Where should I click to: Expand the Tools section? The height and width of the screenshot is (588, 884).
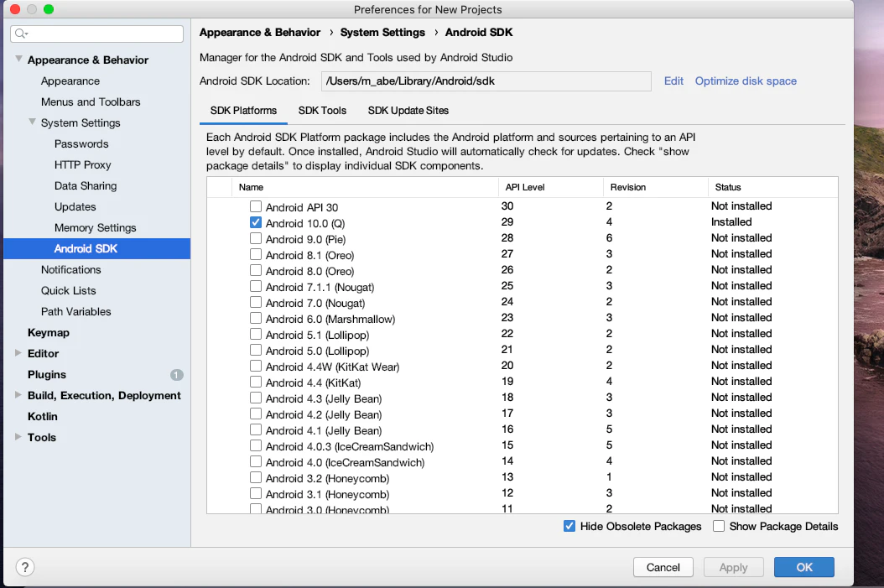coord(18,436)
